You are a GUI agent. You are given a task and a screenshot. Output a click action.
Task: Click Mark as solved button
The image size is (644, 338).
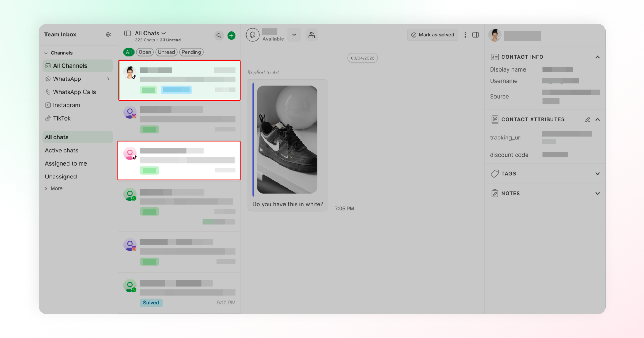(433, 35)
